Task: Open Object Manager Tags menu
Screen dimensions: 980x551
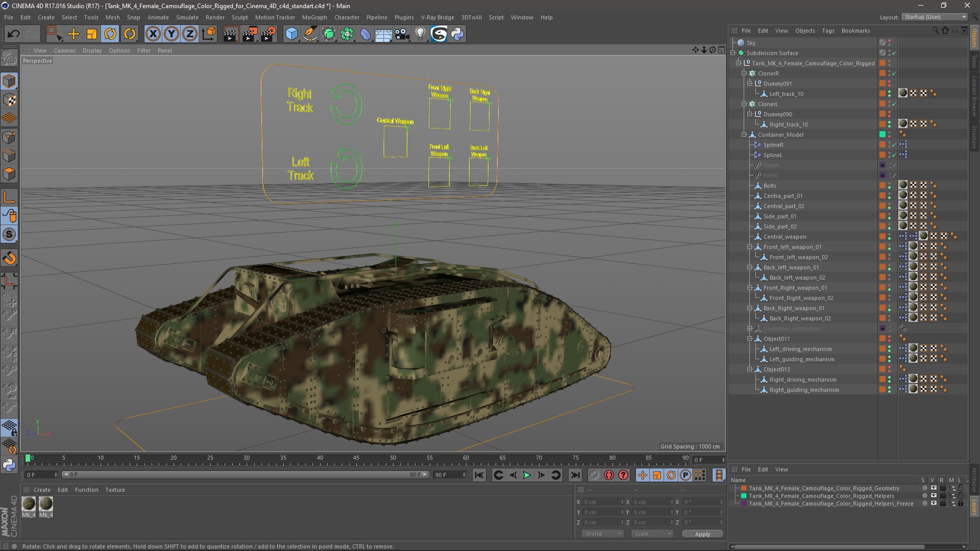Action: click(828, 31)
